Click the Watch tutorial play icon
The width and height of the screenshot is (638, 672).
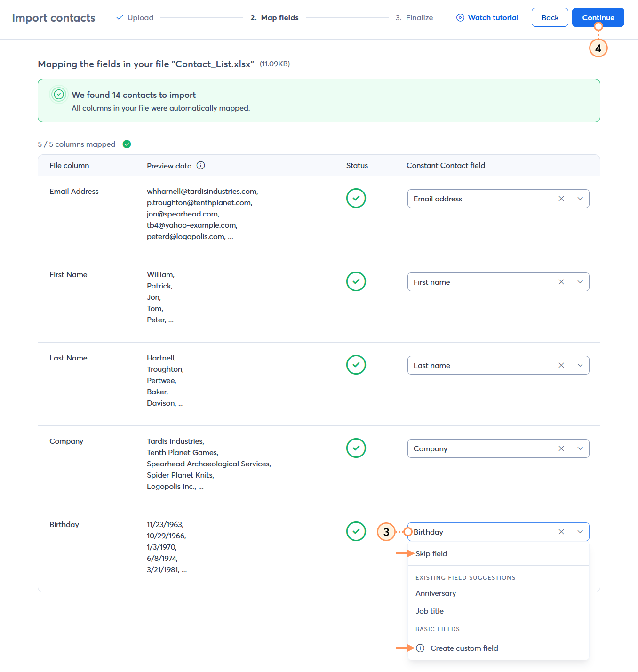pos(459,17)
